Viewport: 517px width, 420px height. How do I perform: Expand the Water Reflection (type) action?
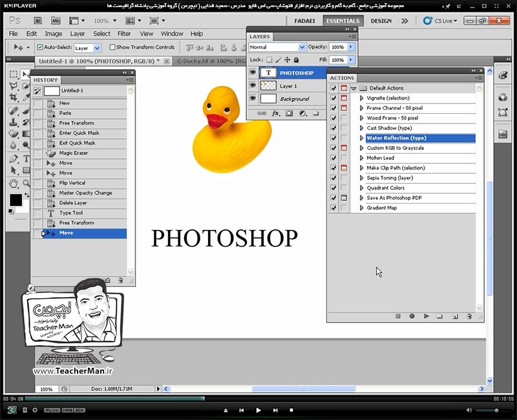361,138
